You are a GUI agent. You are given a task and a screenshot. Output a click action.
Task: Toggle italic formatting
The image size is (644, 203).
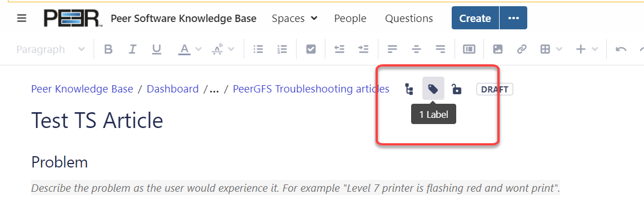click(x=133, y=50)
